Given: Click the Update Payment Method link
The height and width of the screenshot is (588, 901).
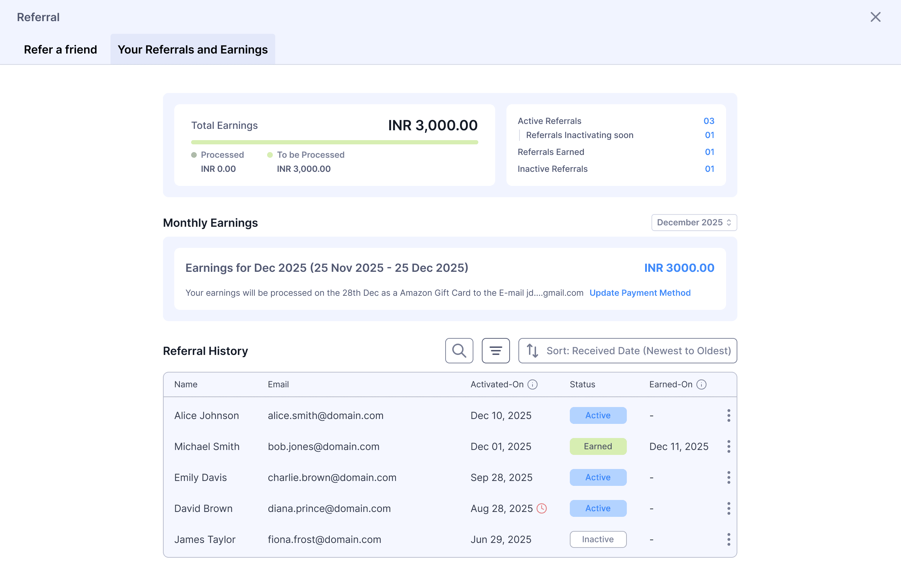Looking at the screenshot, I should 640,293.
